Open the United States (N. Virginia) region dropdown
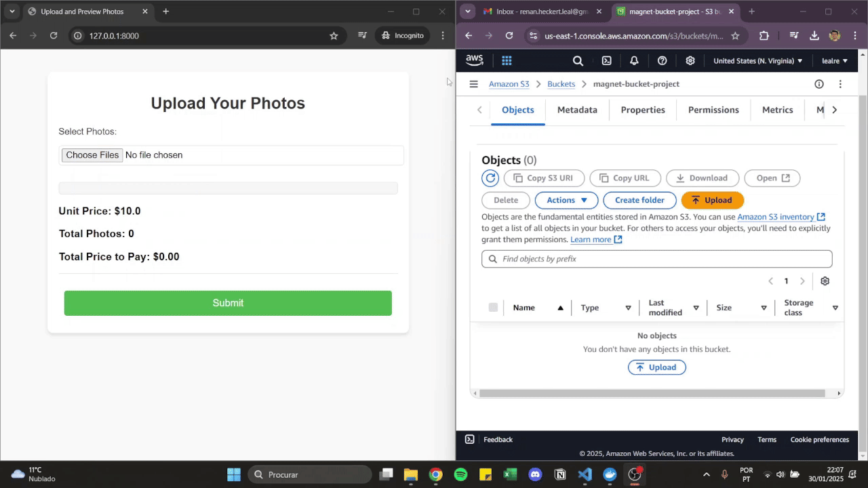This screenshot has height=488, width=868. click(758, 60)
